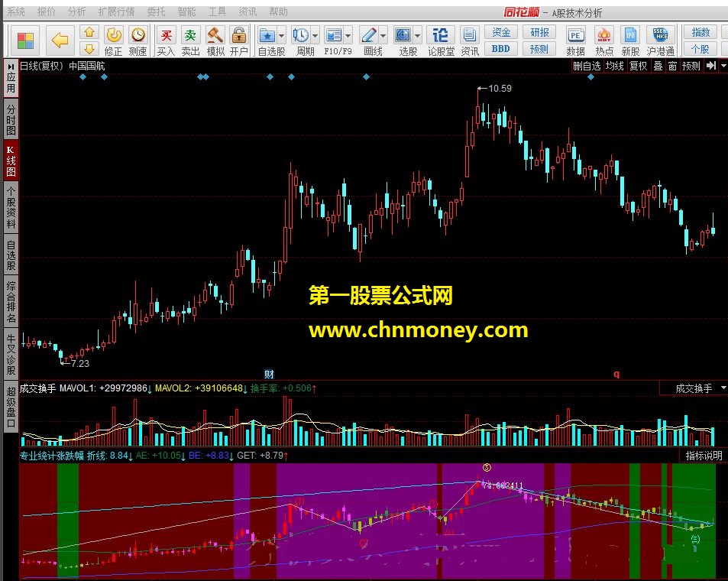The width and height of the screenshot is (728, 581).
Task: Open the 论股堂 forum icon
Action: coord(441,35)
